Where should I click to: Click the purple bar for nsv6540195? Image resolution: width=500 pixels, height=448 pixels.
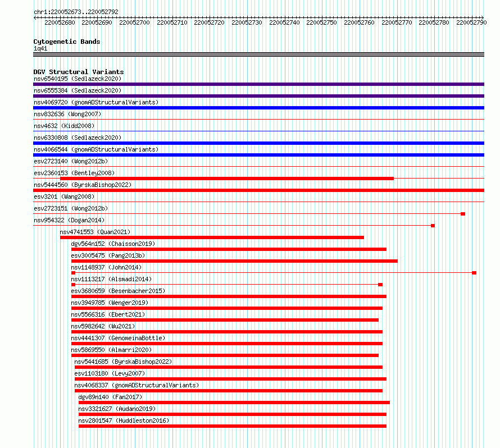[x=258, y=84]
